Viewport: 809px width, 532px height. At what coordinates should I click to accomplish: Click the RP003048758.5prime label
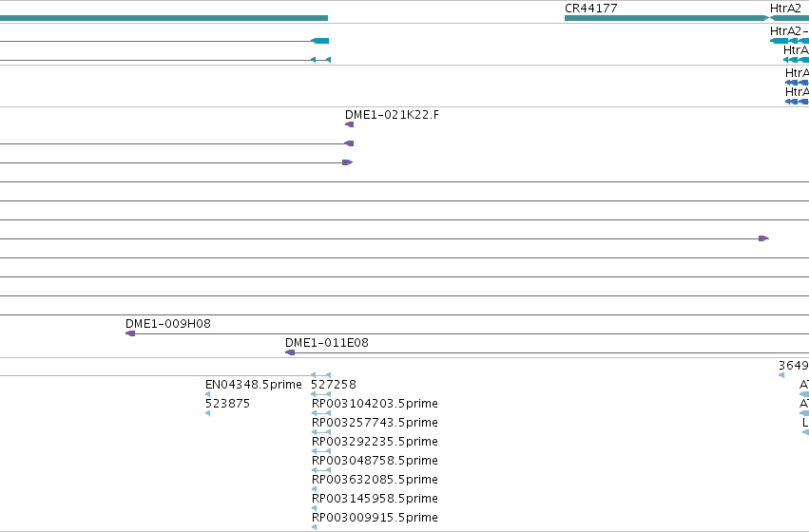point(375,461)
